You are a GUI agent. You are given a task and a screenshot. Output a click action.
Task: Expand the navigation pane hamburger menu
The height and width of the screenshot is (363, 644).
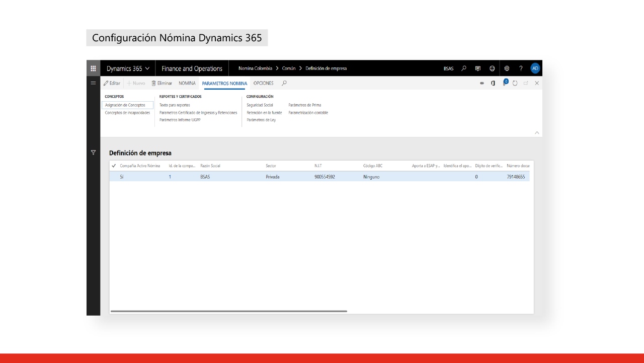[93, 83]
